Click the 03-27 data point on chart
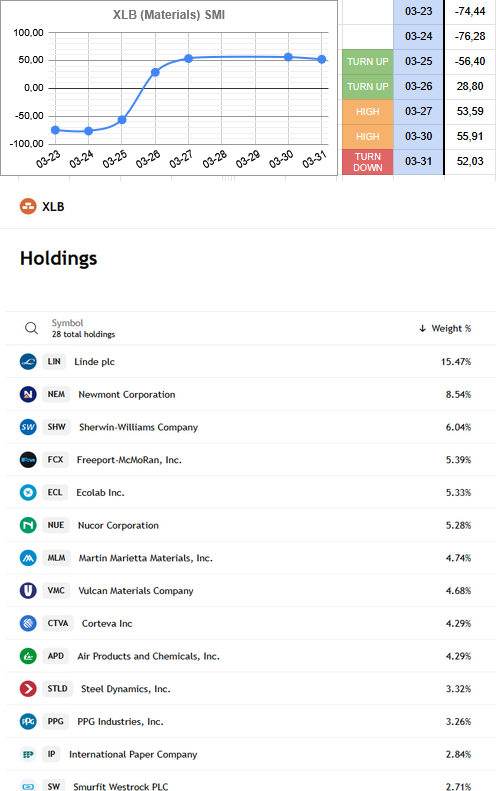The width and height of the screenshot is (496, 791). pos(188,59)
